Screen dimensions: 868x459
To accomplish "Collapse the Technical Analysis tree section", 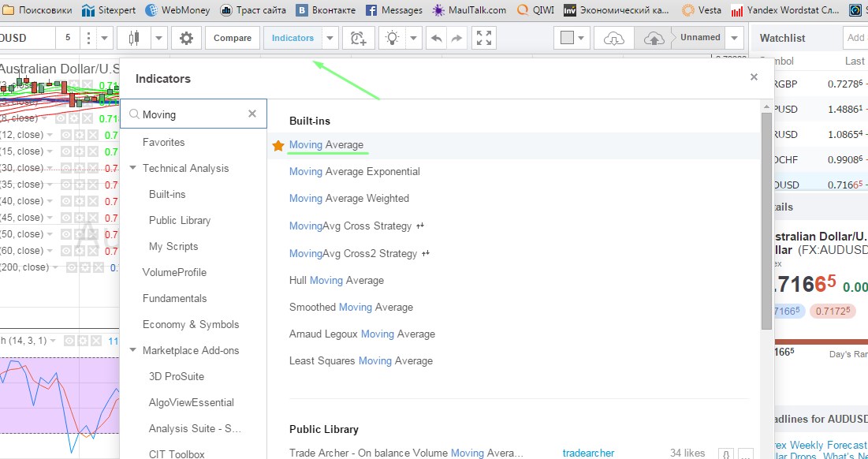I will [133, 168].
